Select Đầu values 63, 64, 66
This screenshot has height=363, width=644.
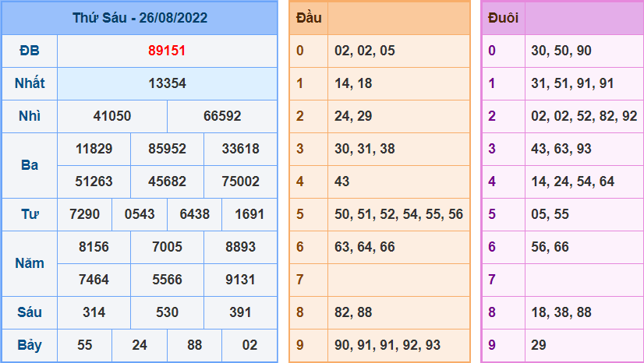(x=365, y=247)
